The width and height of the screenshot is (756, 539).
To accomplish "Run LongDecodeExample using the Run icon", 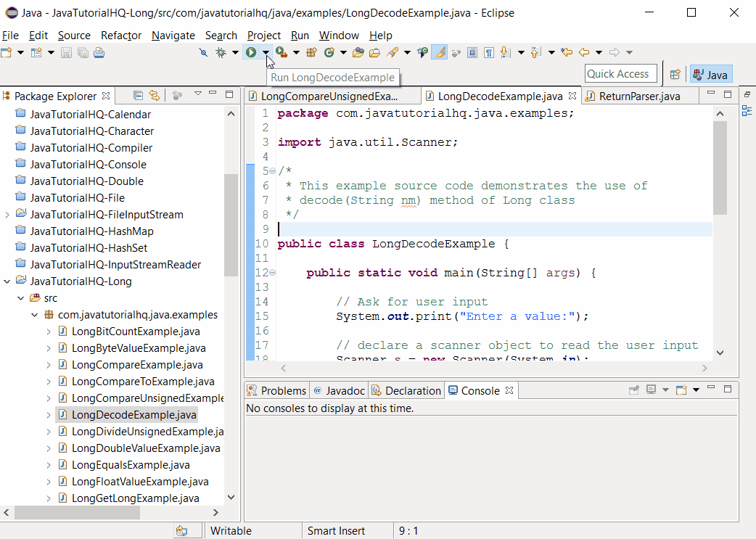I will click(250, 52).
